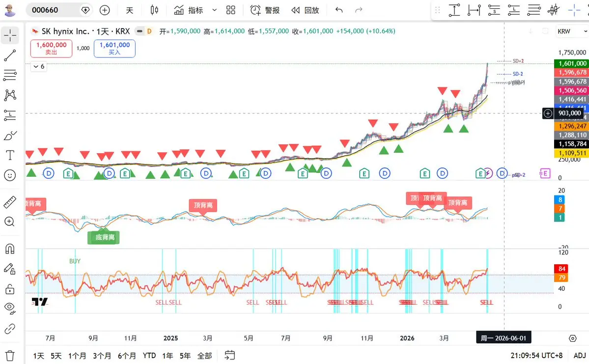The height and width of the screenshot is (364, 589).
Task: Select the 5天 date range
Action: click(x=56, y=355)
